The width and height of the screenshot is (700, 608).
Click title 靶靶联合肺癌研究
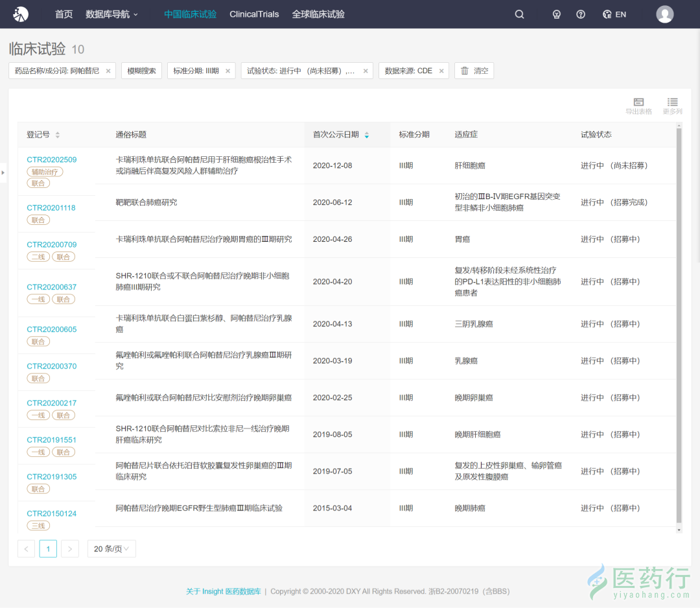(x=146, y=202)
